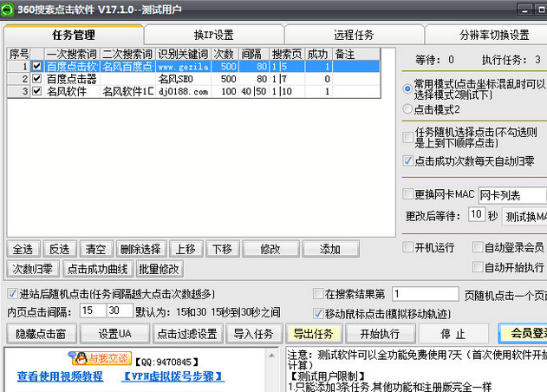Click the 删除选择 button

pos(140,249)
